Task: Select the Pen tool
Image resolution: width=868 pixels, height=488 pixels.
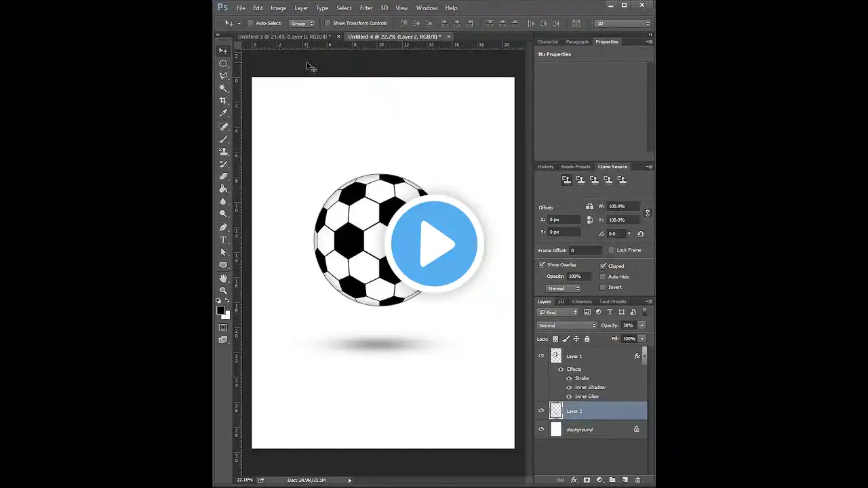Action: point(223,227)
